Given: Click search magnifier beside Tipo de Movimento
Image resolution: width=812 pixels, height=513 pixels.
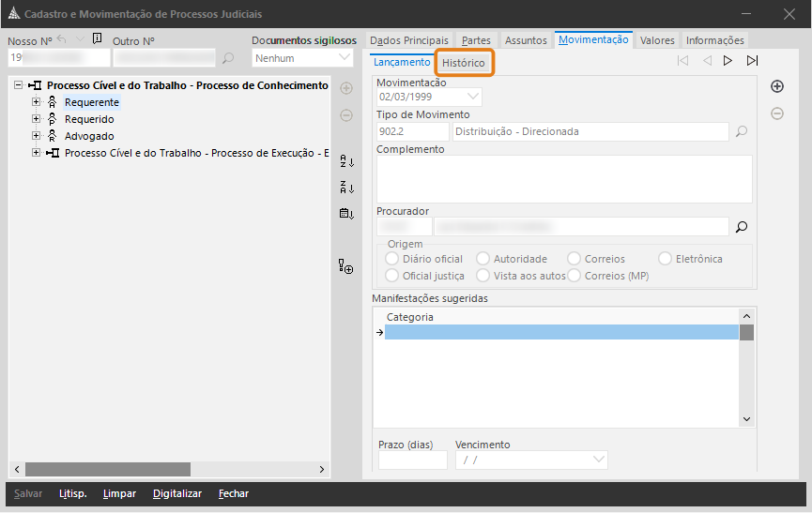Looking at the screenshot, I should pyautogui.click(x=742, y=132).
